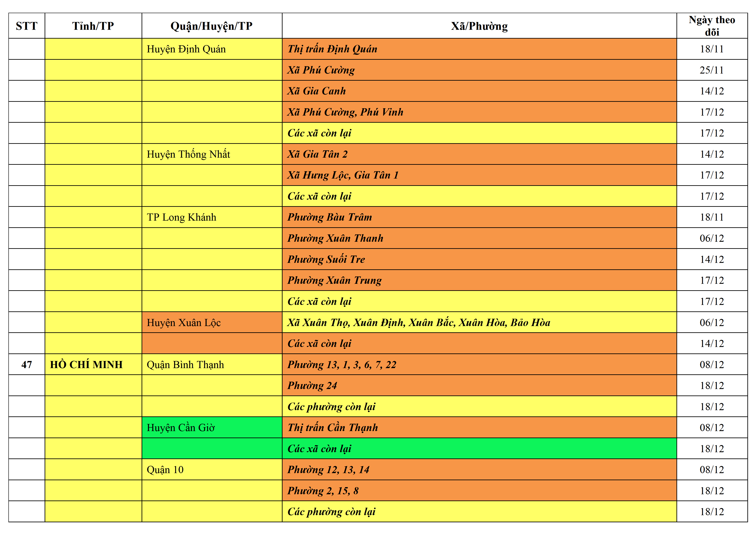Image resolution: width=756 pixels, height=535 pixels.
Task: Click the Quận/Huyện/TP column header
Action: pos(211,26)
